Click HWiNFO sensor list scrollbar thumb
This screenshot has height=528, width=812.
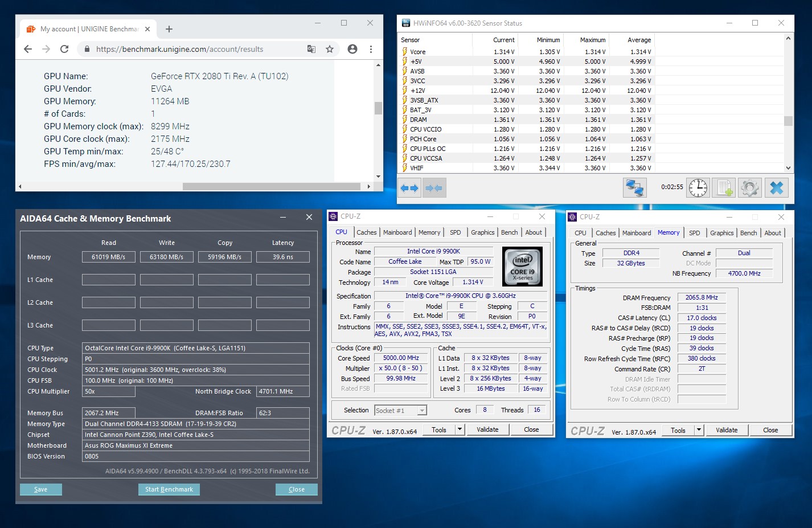pos(788,121)
